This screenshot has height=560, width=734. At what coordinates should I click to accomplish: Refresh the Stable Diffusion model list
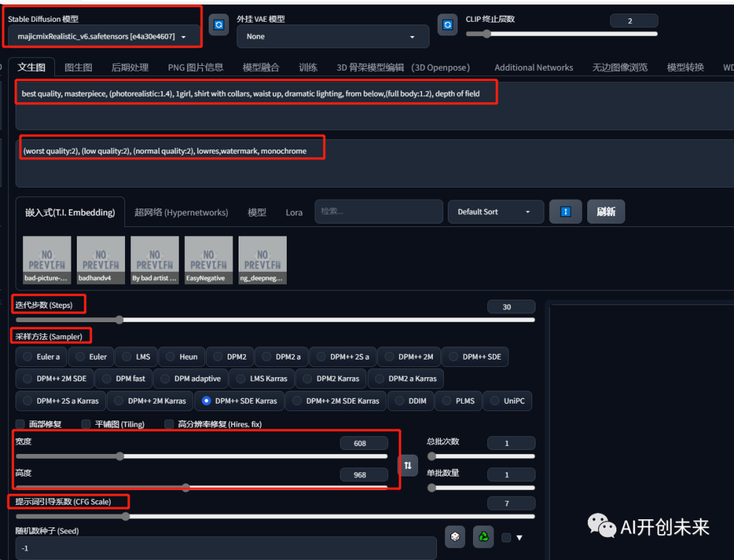coord(219,25)
